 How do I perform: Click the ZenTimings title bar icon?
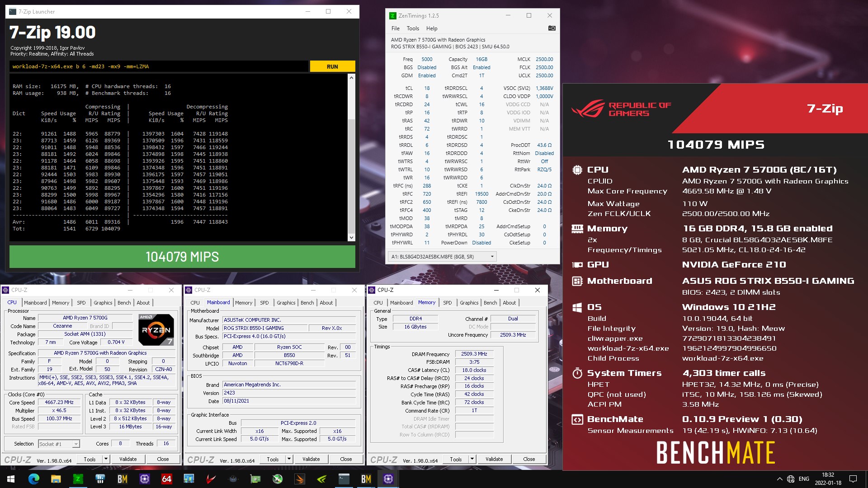point(393,16)
